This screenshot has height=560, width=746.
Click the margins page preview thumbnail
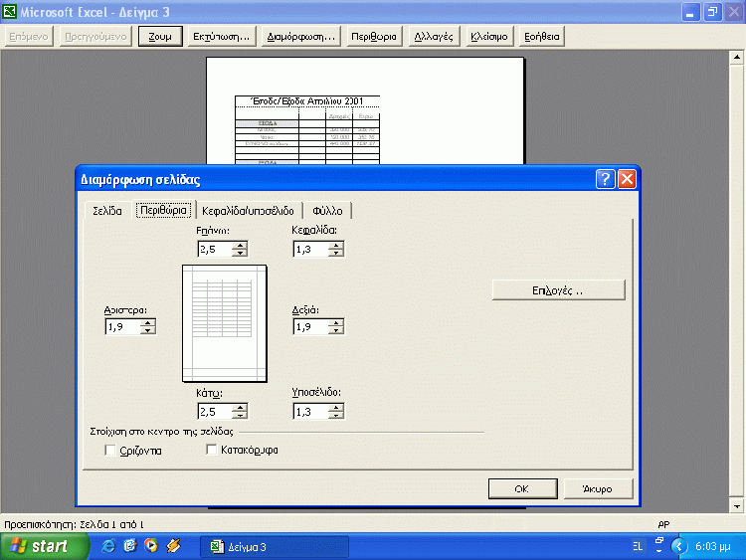(x=225, y=323)
